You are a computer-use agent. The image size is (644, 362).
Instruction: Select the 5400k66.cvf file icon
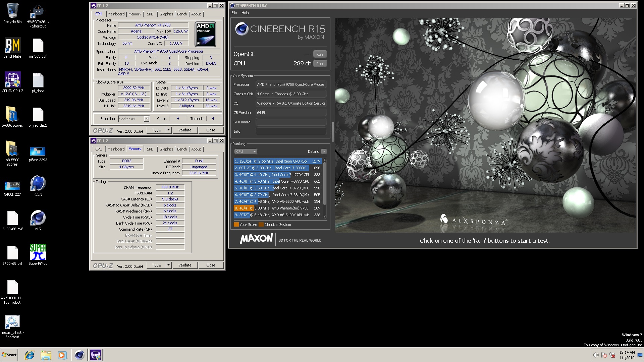(12, 220)
